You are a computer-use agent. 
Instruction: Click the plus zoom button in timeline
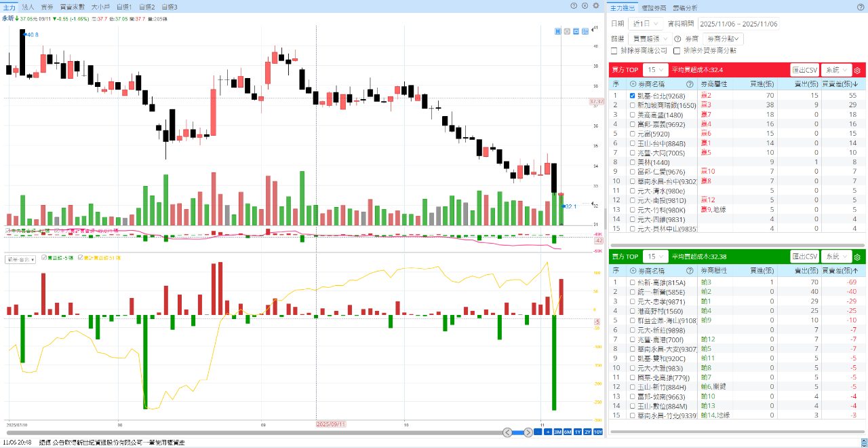(x=548, y=432)
